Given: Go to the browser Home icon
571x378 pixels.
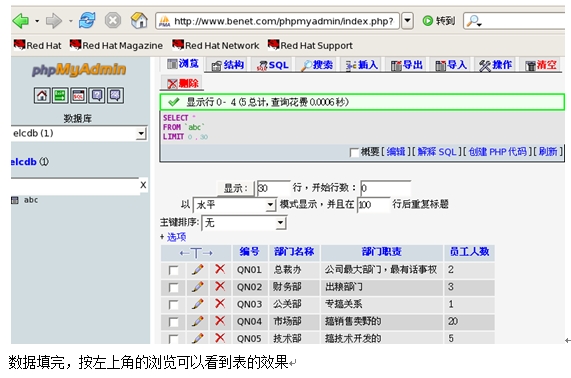Looking at the screenshot, I should 139,20.
